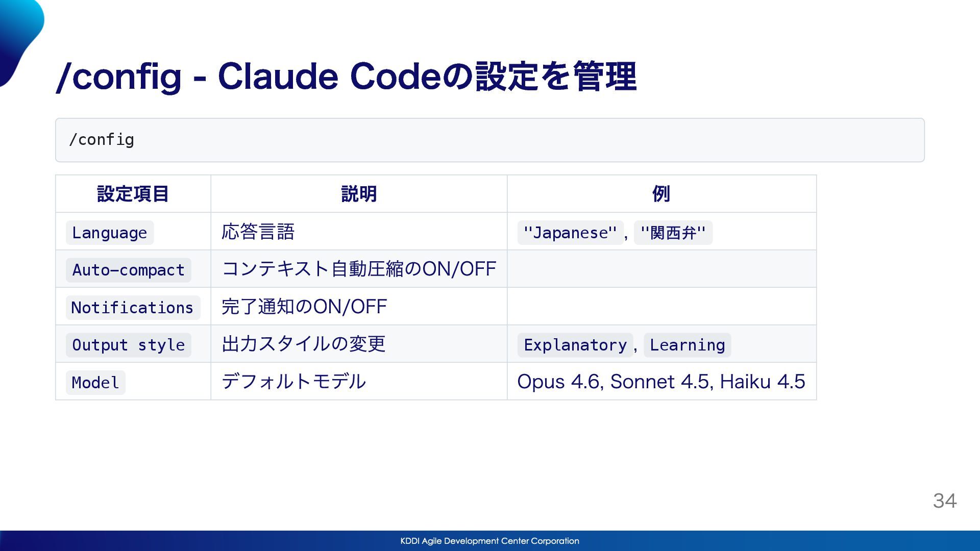Viewport: 980px width, 551px height.
Task: Click the 完了通知のON/OFF description cell
Action: 304,307
